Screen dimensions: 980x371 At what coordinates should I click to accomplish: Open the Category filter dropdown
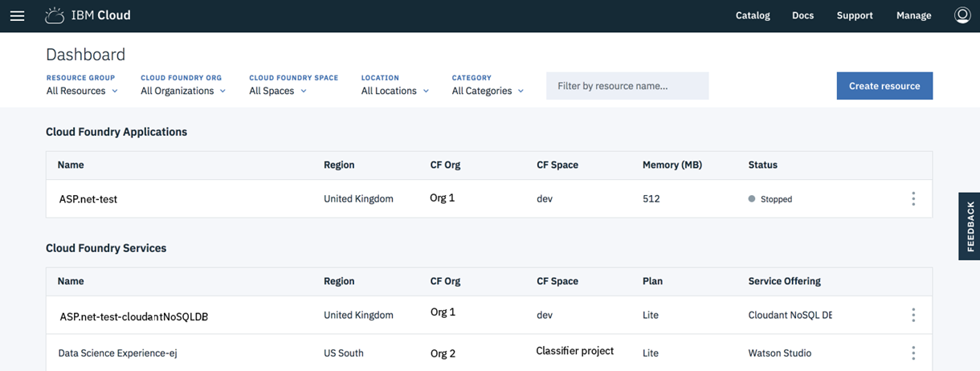tap(488, 91)
